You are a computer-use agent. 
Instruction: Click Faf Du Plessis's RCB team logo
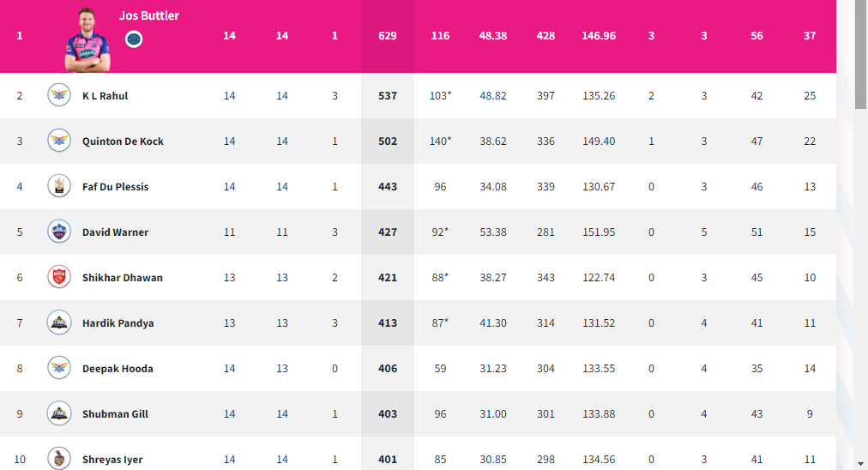(x=59, y=186)
